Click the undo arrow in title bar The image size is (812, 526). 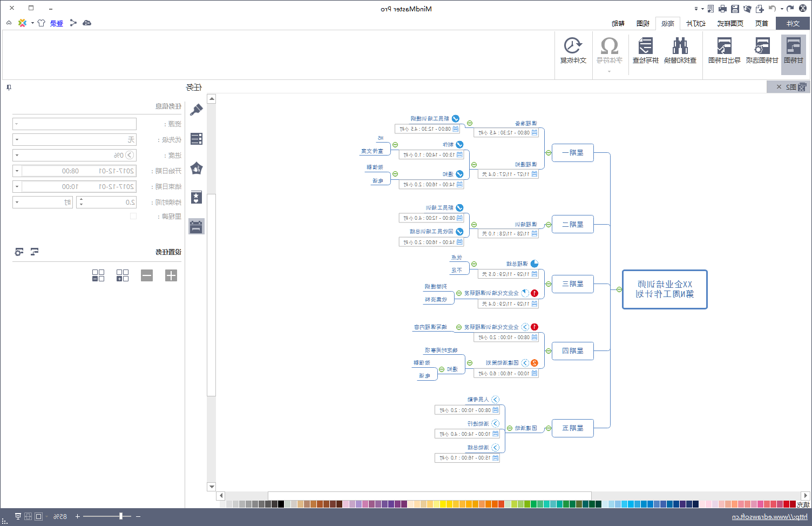pos(773,9)
